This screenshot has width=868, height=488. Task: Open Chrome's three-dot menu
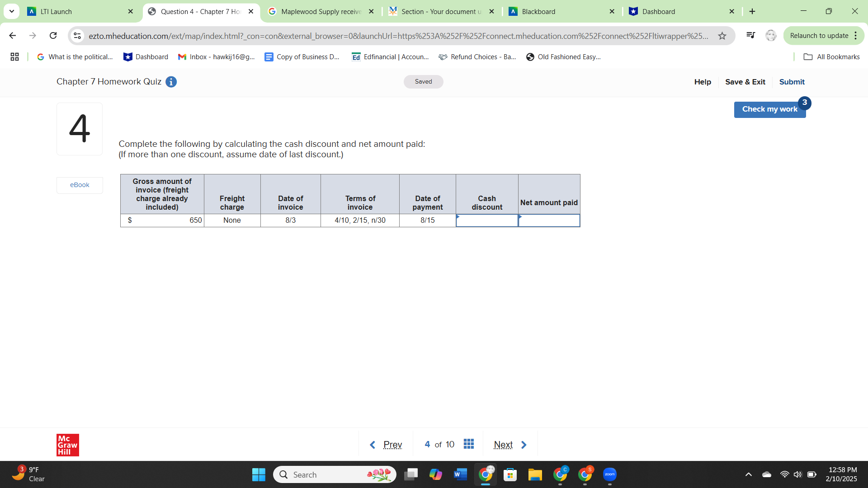click(x=856, y=35)
